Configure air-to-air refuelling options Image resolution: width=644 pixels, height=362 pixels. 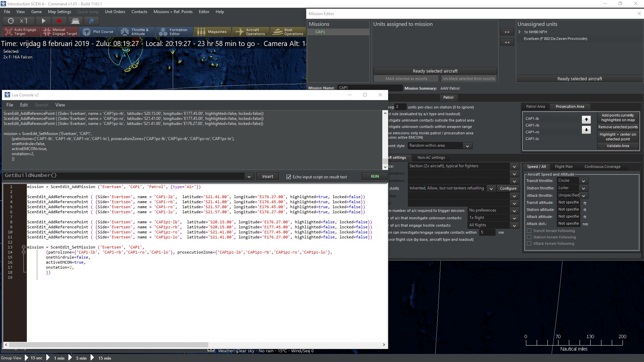[x=508, y=188]
